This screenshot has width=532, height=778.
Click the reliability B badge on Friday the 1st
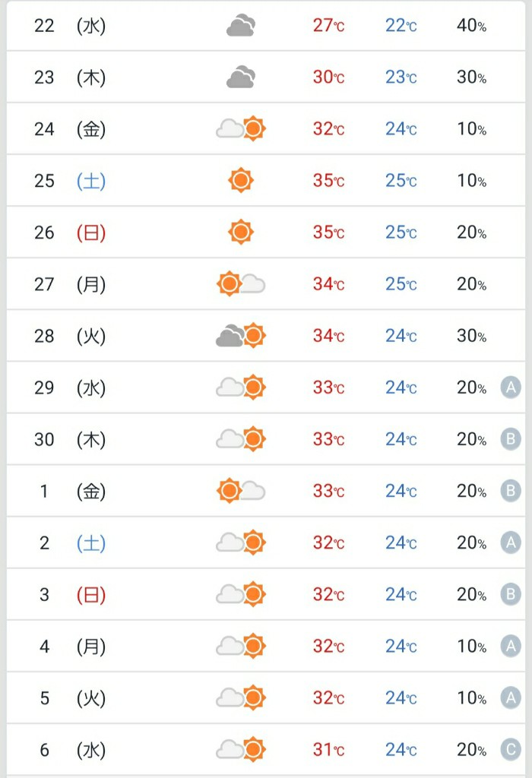click(511, 491)
